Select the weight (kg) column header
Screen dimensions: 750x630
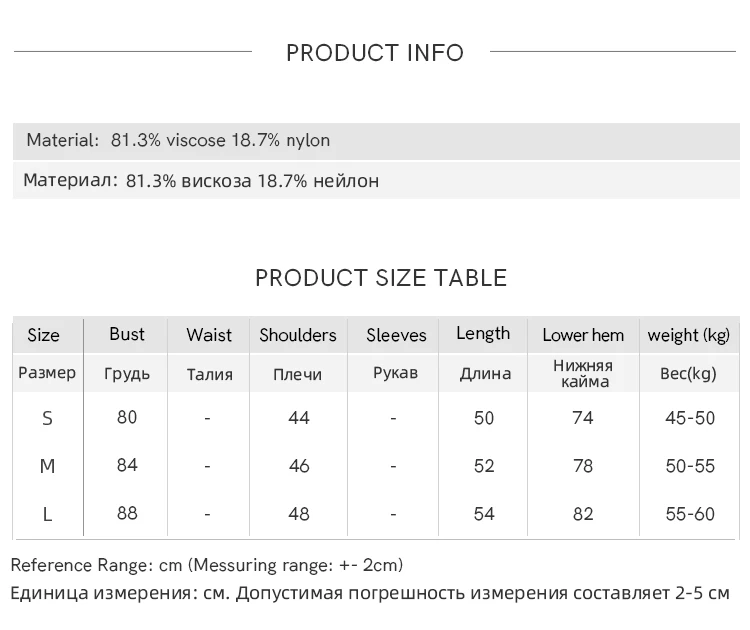(x=689, y=335)
